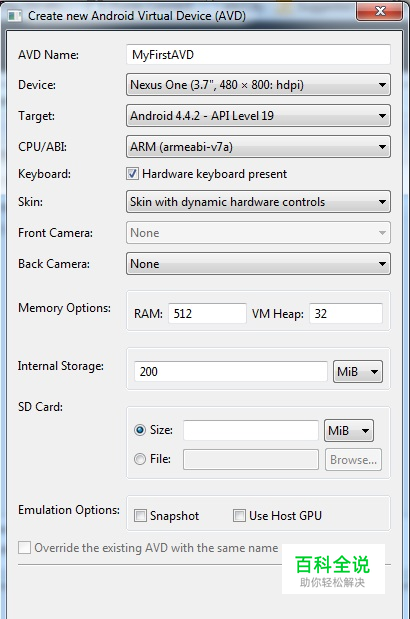The height and width of the screenshot is (619, 410).
Task: Select the SD Card Size radio button
Action: pos(140,430)
